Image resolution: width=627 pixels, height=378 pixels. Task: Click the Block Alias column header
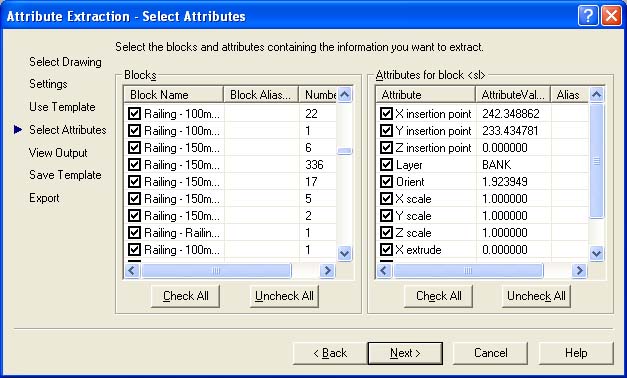[x=261, y=95]
